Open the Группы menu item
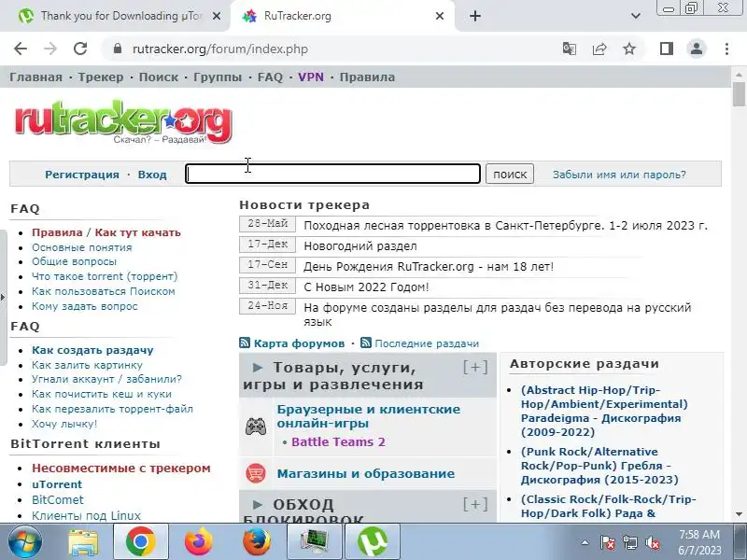Screen dimensions: 747x560 [x=218, y=77]
